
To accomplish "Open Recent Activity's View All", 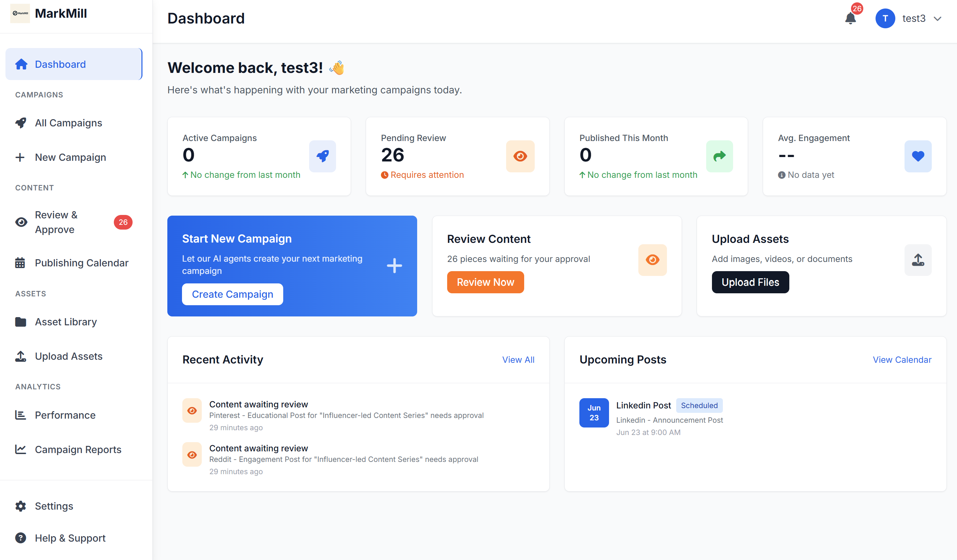I will (518, 360).
